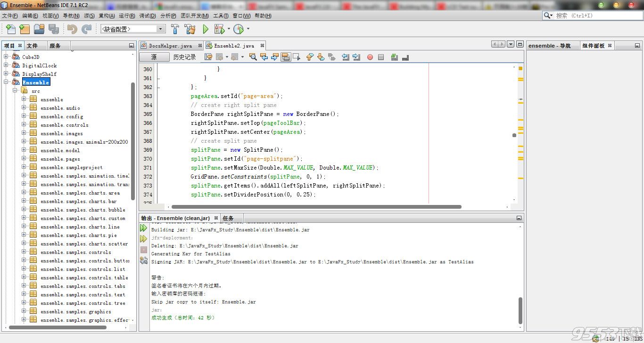Click the Undo arrow icon
This screenshot has height=343, width=644.
click(72, 29)
